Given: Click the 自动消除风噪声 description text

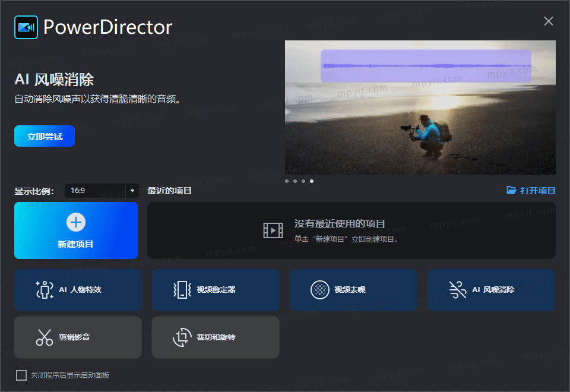Looking at the screenshot, I should pyautogui.click(x=97, y=99).
